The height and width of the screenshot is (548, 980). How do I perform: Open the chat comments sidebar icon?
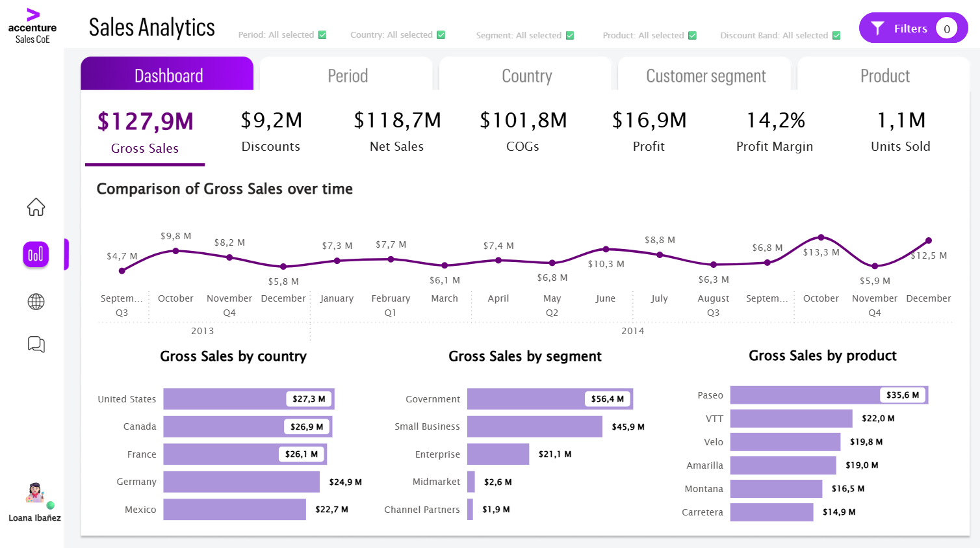click(36, 344)
